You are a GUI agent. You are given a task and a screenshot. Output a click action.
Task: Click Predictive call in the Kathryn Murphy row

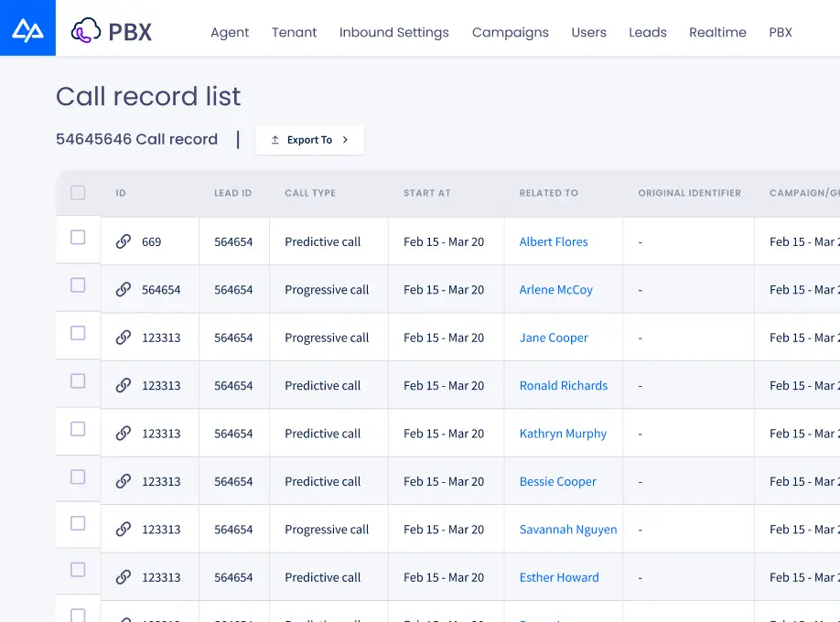322,434
